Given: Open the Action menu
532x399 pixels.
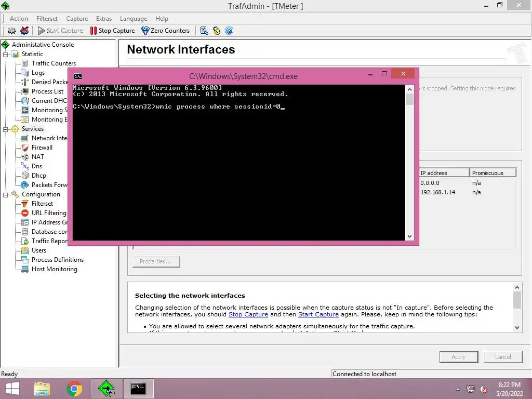Looking at the screenshot, I should pyautogui.click(x=19, y=19).
